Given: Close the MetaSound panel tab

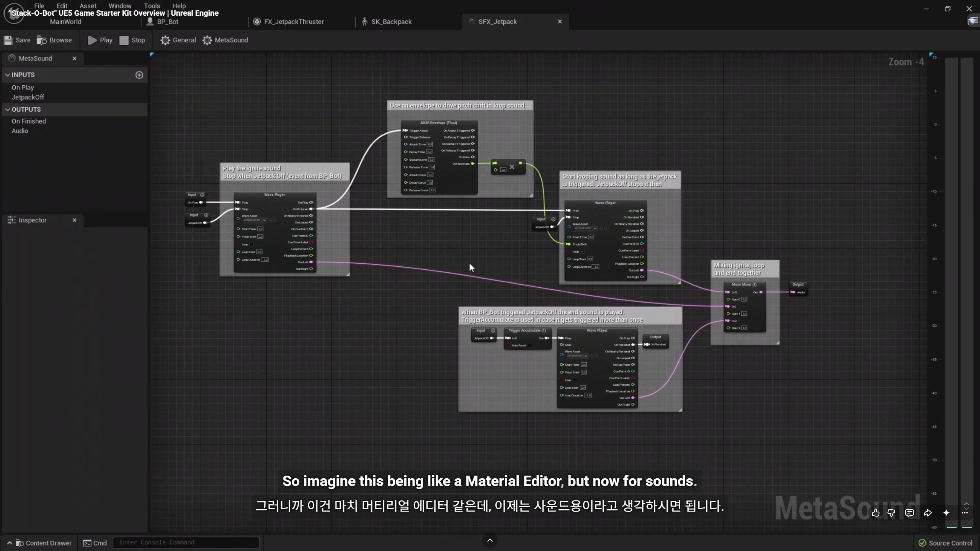Looking at the screenshot, I should (75, 59).
